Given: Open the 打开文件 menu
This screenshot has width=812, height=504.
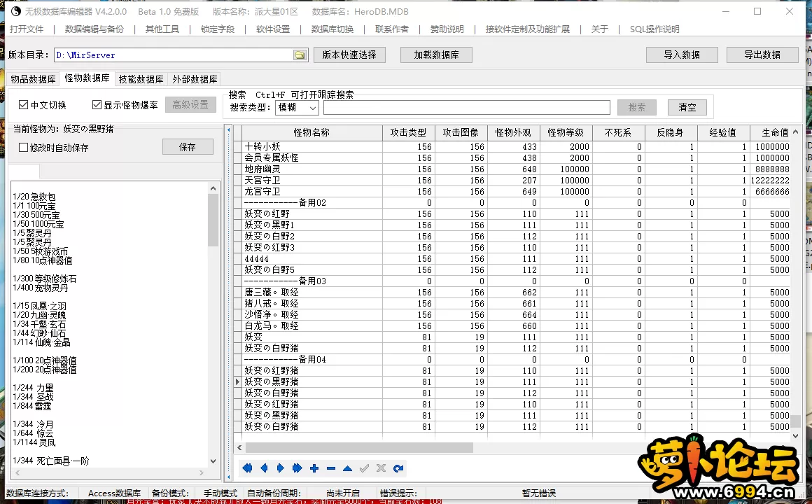Looking at the screenshot, I should [27, 29].
